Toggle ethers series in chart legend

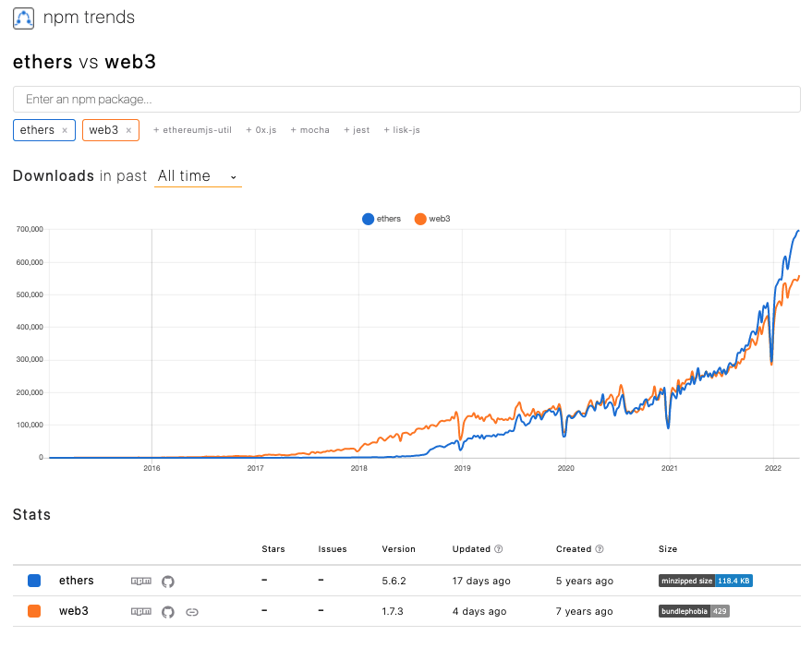tap(382, 219)
